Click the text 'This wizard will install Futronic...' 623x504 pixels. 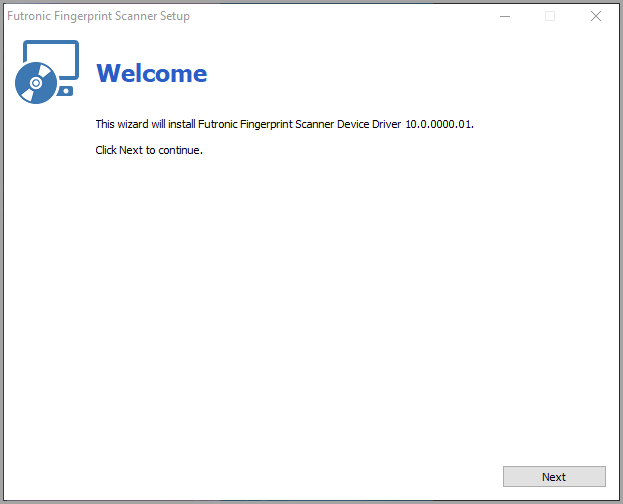click(x=284, y=124)
